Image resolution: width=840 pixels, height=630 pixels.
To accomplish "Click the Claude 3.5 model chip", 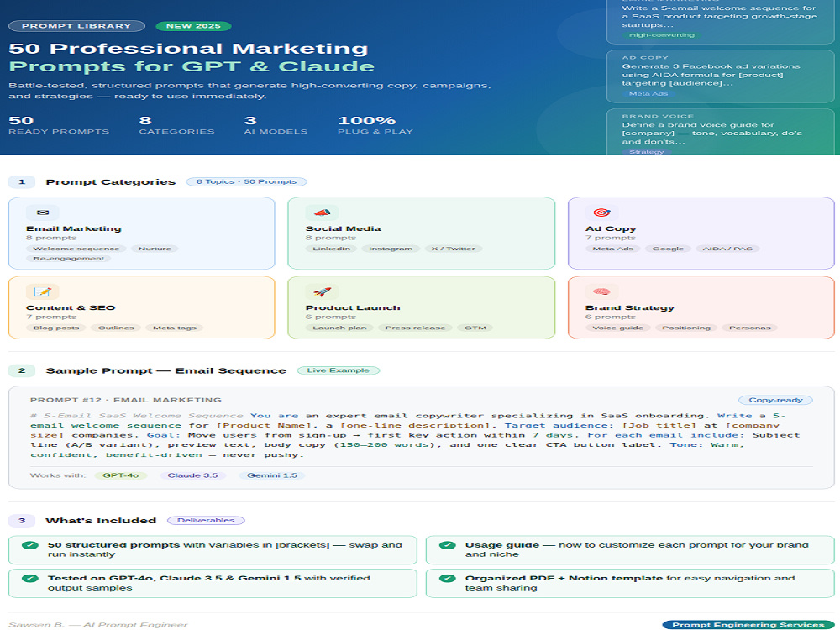I will 192,475.
